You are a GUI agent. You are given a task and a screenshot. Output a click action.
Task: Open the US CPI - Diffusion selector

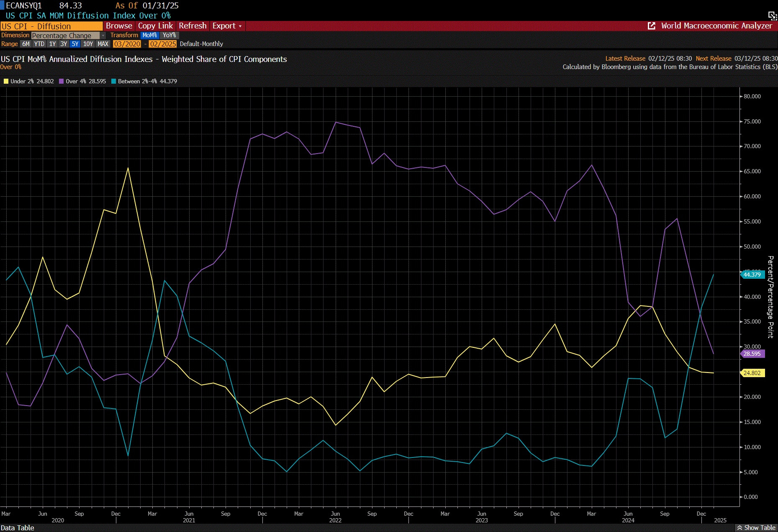pos(51,26)
